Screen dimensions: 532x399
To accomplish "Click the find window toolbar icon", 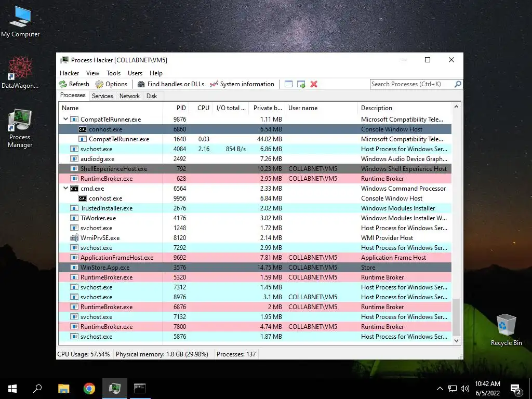I will click(x=288, y=84).
